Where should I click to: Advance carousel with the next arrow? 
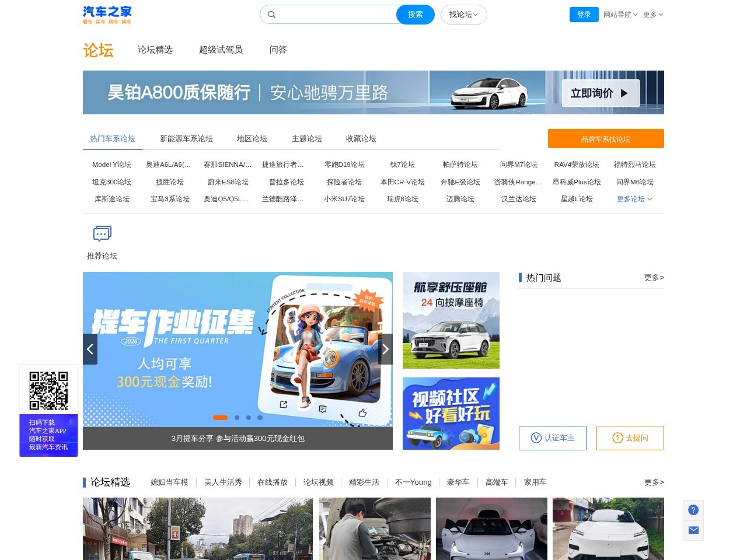pos(386,349)
